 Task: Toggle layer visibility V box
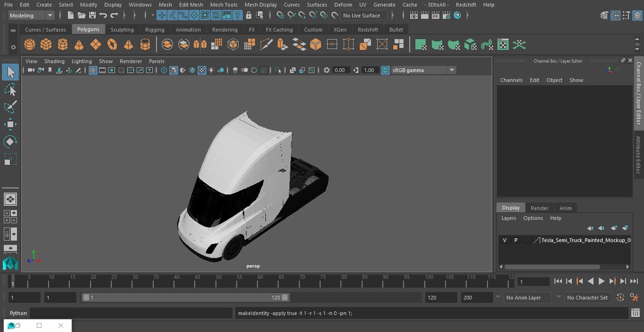click(x=504, y=240)
